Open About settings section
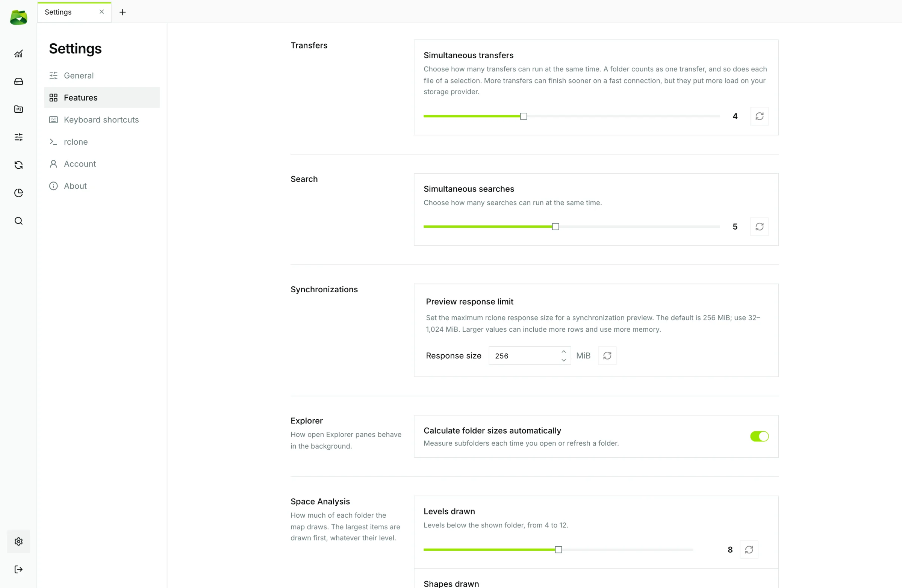Image resolution: width=902 pixels, height=588 pixels. [x=102, y=186]
